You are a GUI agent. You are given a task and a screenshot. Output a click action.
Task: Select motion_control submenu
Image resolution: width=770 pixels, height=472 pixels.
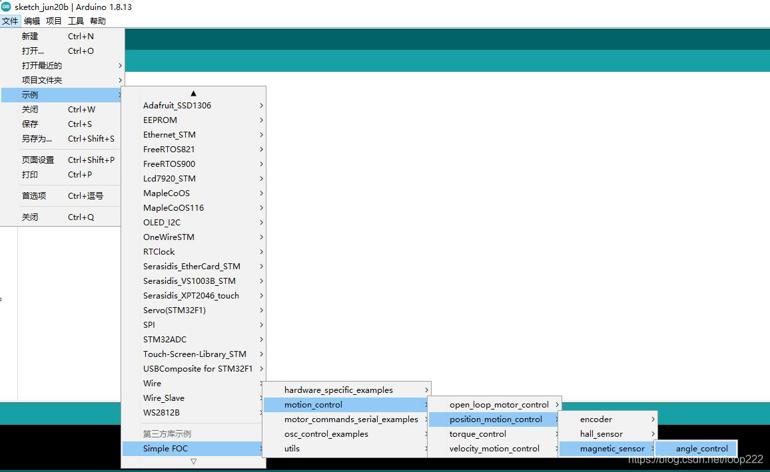(x=347, y=405)
